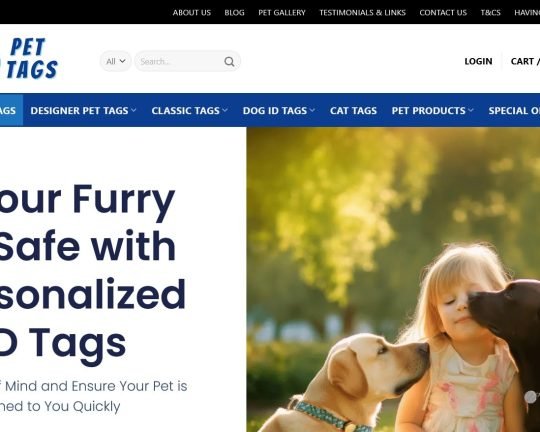Image resolution: width=540 pixels, height=432 pixels.
Task: Visit the Pet Gallery page
Action: click(x=282, y=13)
